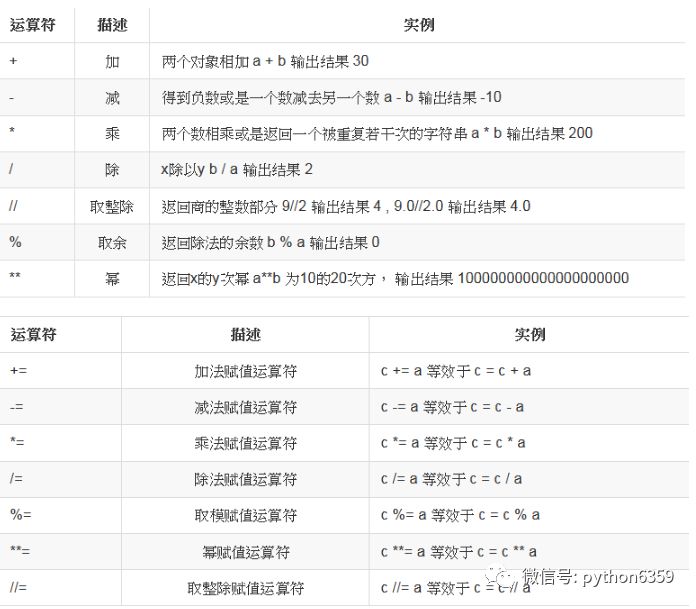The width and height of the screenshot is (696, 609).
Task: Click the '实例' header of the second table
Action: [530, 335]
